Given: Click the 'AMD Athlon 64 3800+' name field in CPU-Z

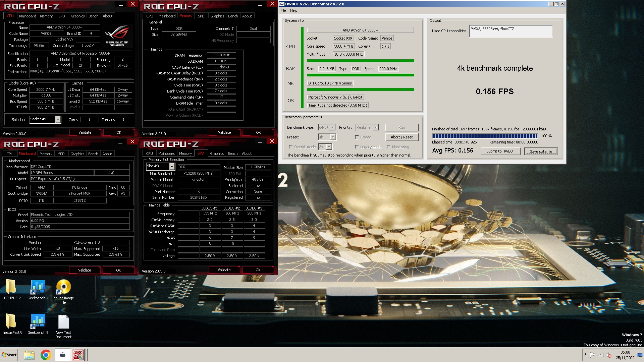Looking at the screenshot, I should [x=64, y=27].
